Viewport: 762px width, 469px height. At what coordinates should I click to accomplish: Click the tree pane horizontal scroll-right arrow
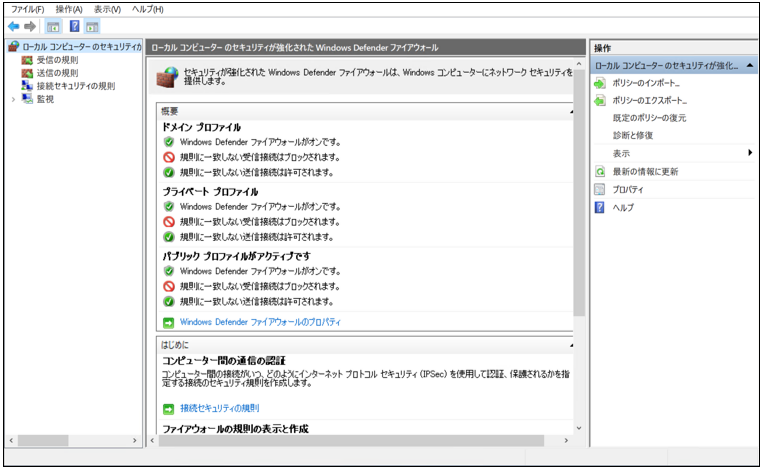pyautogui.click(x=135, y=441)
